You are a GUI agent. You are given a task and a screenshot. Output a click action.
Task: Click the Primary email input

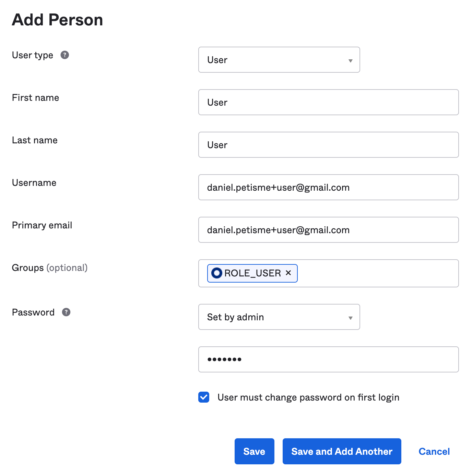(x=328, y=230)
